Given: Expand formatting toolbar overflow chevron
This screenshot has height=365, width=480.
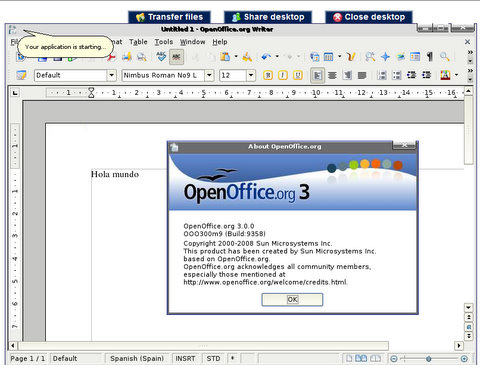Looking at the screenshot, I should coord(470,71).
